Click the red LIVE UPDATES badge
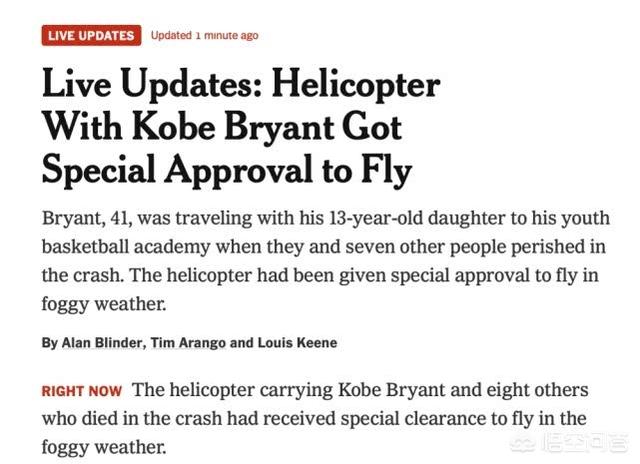Viewport: 640px width, 464px height. [x=91, y=36]
